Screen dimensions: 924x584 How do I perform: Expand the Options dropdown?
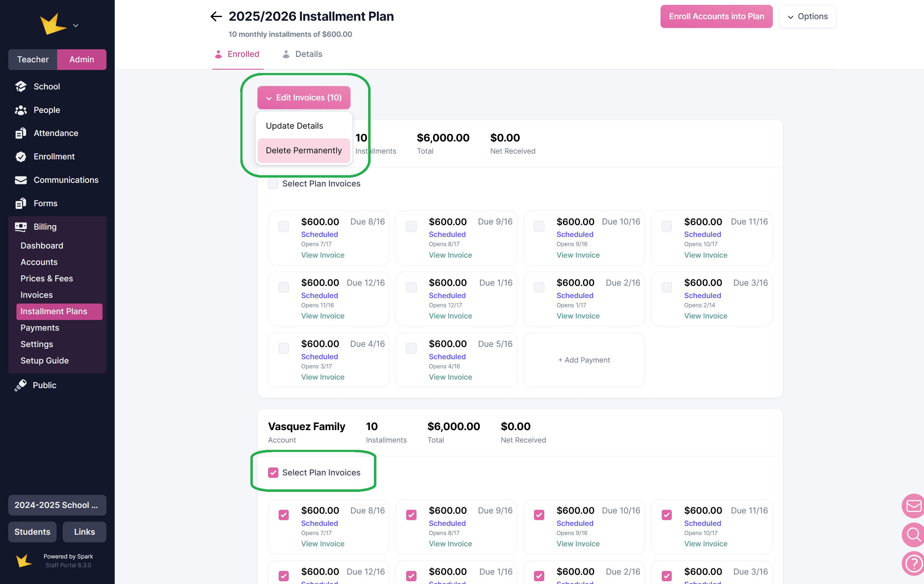(x=807, y=16)
